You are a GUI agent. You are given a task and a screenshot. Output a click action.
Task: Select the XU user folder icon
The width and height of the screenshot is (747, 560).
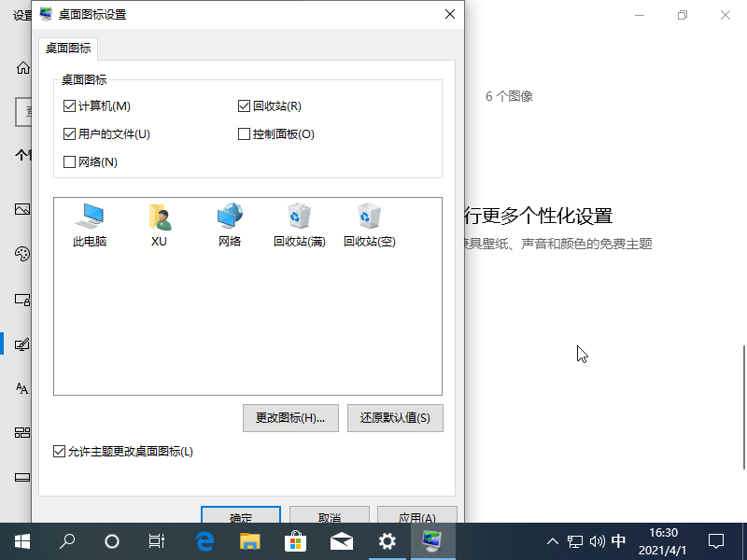click(x=159, y=225)
